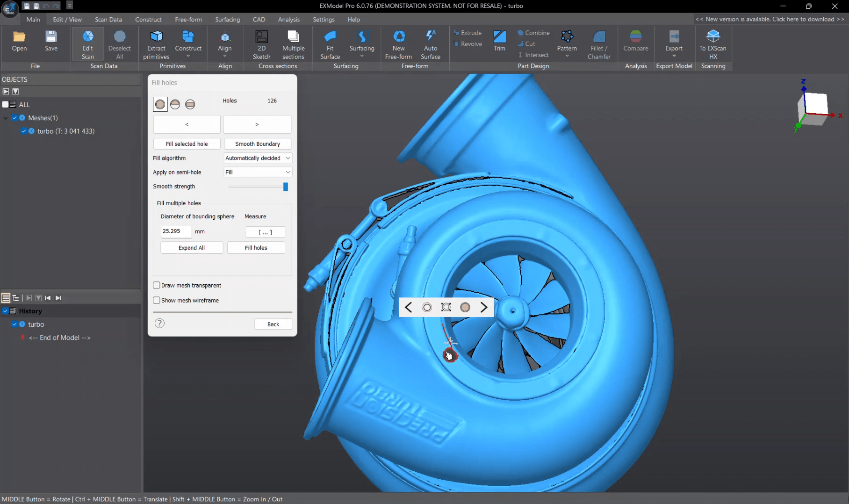Open the Fill algorithm dropdown
849x504 pixels.
(x=258, y=158)
